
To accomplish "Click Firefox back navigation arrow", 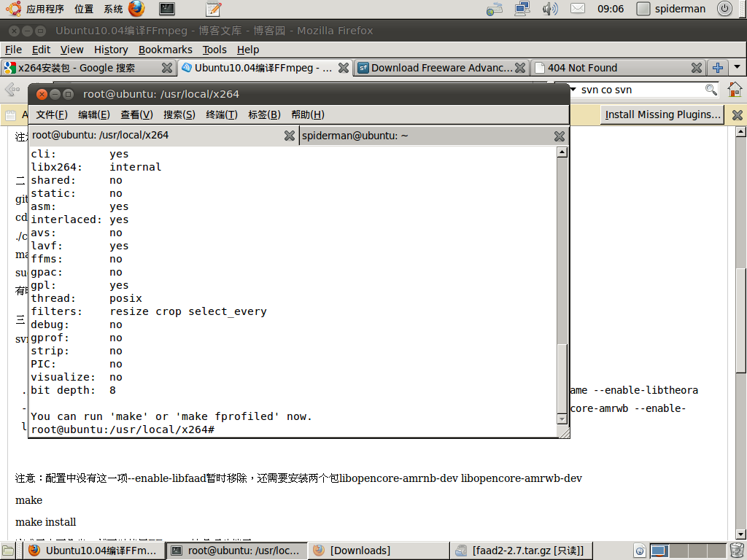I will point(12,90).
